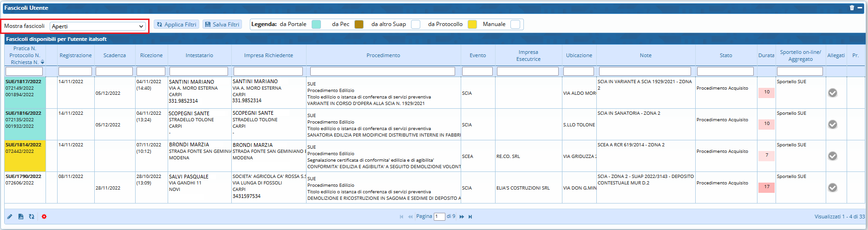Click the Salva Filtri button
Screen dimensions: 868x230
[222, 25]
